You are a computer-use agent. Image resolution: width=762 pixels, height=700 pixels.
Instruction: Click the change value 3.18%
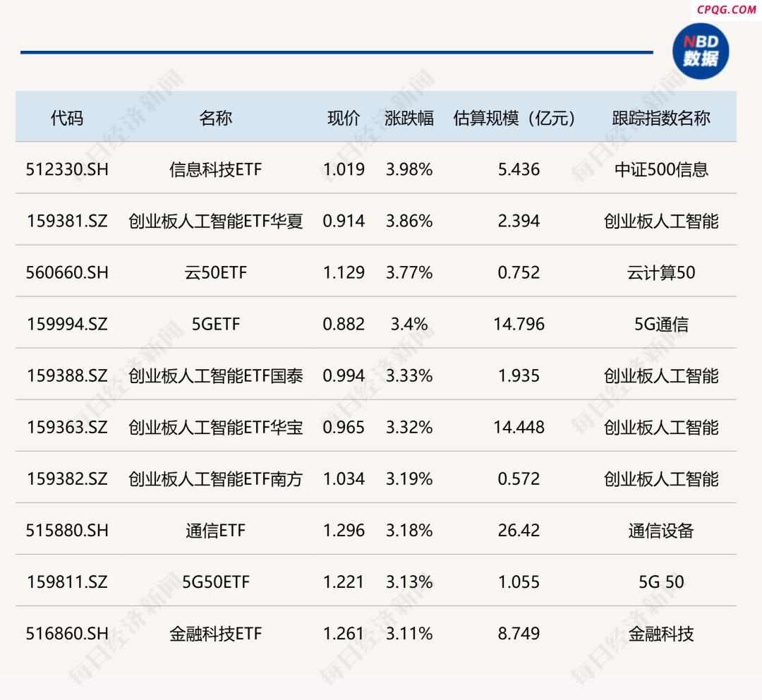[409, 531]
